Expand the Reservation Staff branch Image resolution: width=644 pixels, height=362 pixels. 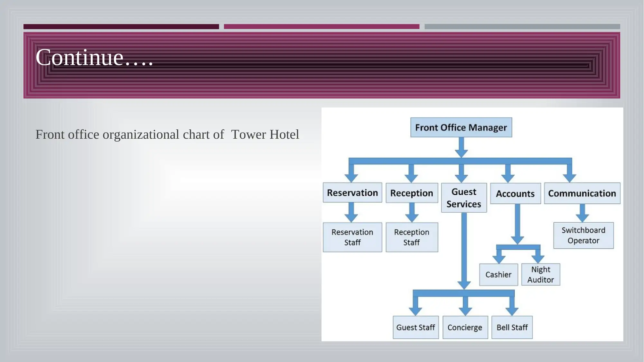point(353,237)
